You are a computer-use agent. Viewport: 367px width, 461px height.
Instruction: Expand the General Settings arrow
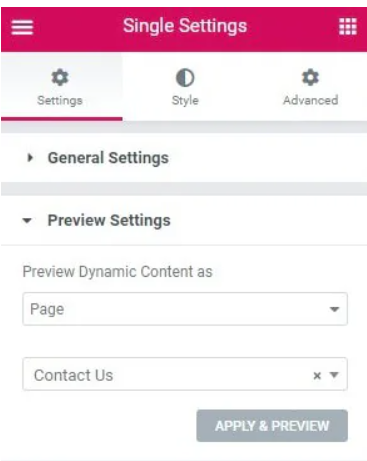point(30,158)
